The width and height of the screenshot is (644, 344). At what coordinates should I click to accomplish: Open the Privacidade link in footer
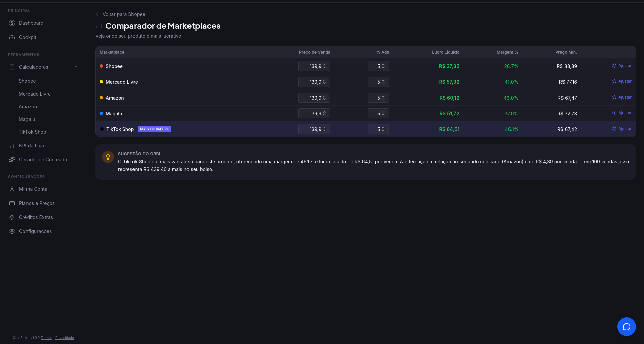point(65,338)
